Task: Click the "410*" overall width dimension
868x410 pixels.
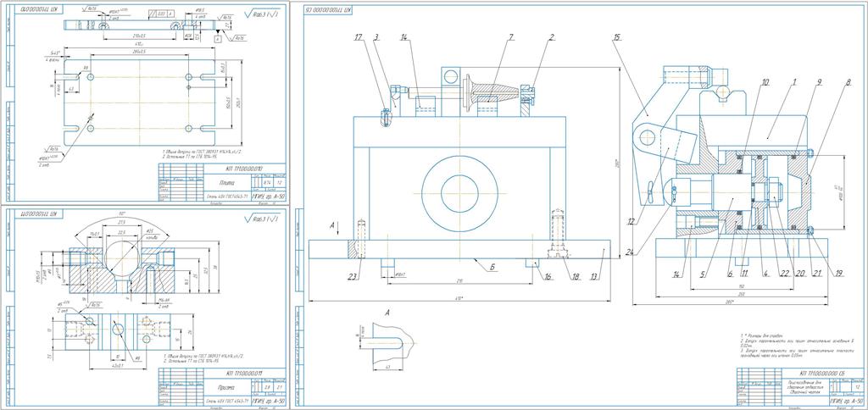Action: coord(460,299)
